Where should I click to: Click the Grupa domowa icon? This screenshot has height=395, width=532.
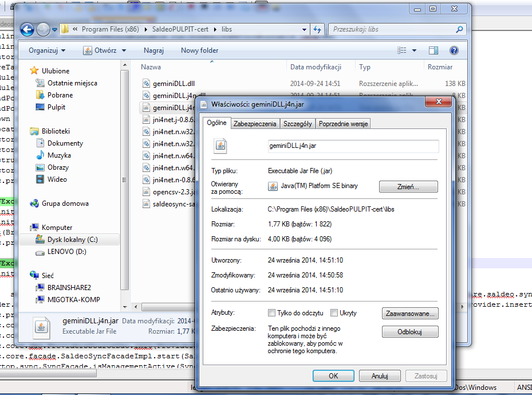(34, 204)
